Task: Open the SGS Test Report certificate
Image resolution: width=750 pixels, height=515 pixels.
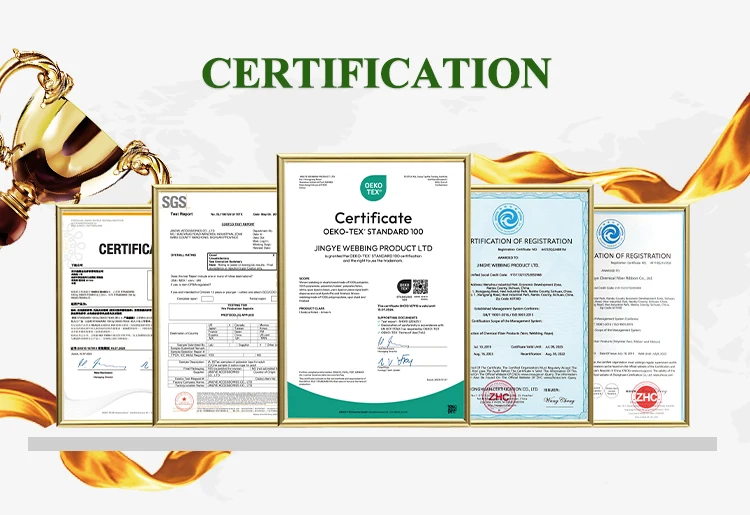Action: 215,305
